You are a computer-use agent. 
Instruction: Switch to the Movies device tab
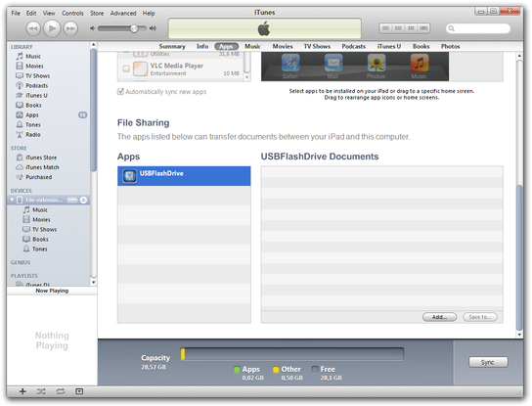click(x=283, y=47)
